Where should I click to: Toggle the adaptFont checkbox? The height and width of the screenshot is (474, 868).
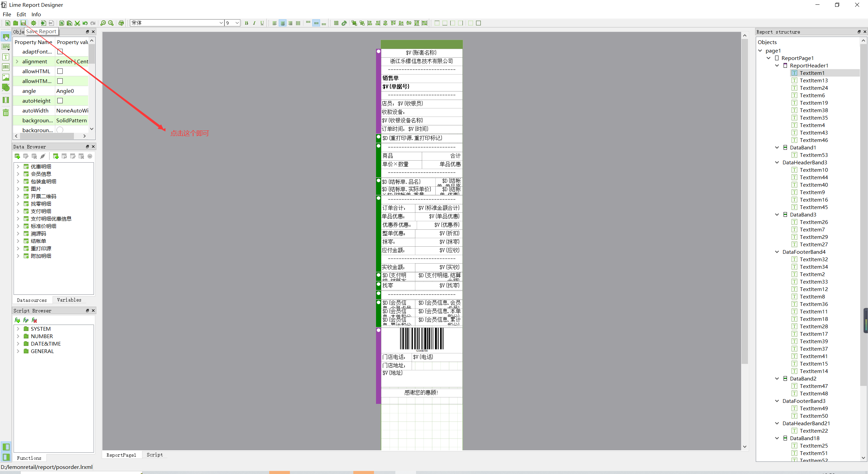point(60,51)
